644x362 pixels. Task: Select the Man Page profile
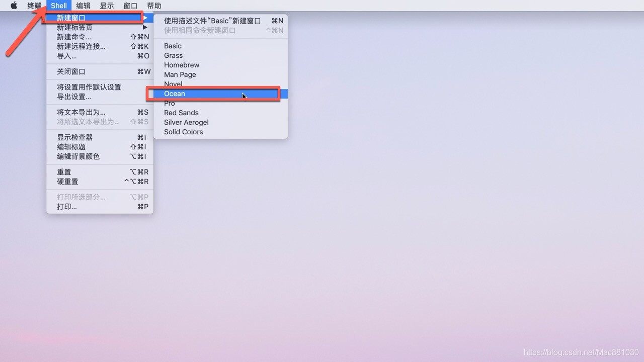point(220,74)
